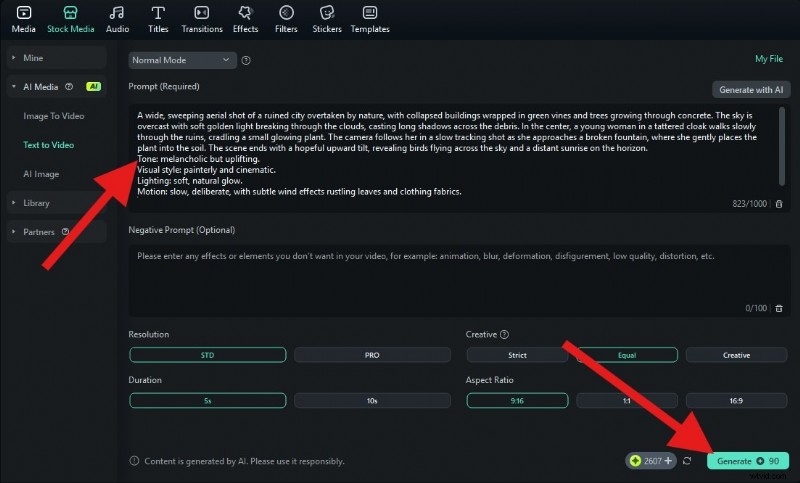Choose 10s duration option
The width and height of the screenshot is (800, 483).
[x=371, y=400]
